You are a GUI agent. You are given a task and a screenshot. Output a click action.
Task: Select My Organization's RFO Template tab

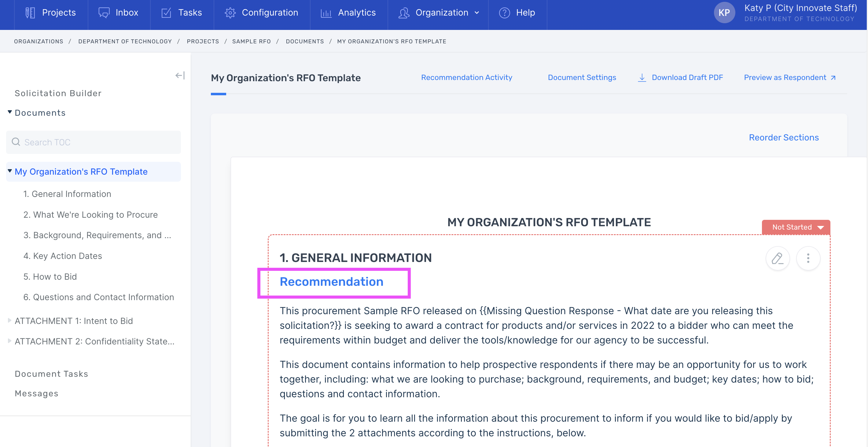pyautogui.click(x=286, y=78)
